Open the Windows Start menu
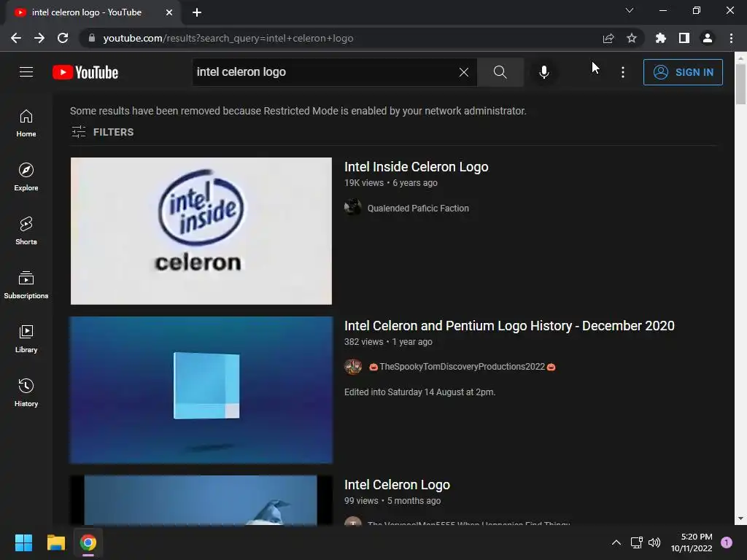Viewport: 747px width, 560px height. coord(23,542)
